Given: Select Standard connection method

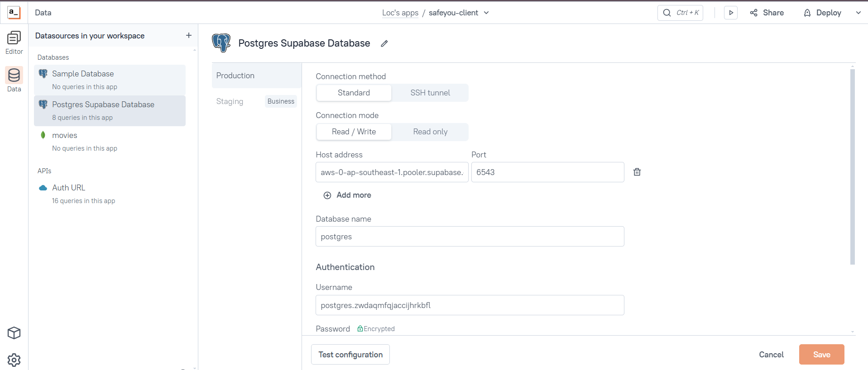Looking at the screenshot, I should coord(354,93).
